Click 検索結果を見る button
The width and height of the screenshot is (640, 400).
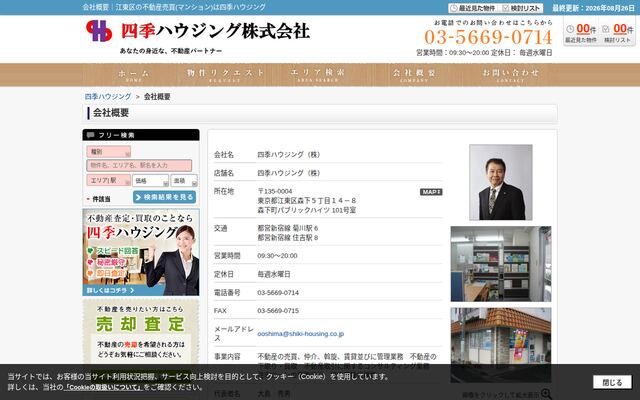coord(164,197)
